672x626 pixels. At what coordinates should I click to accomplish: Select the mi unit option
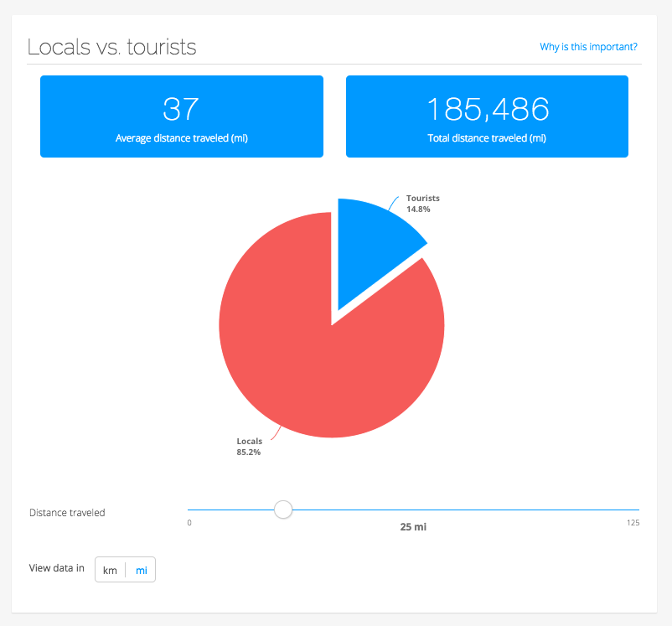click(x=141, y=570)
